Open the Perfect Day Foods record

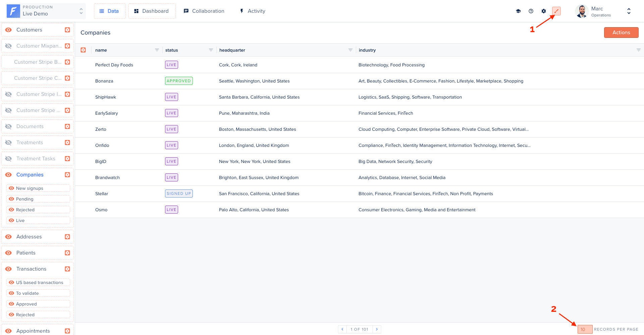[x=359, y=65]
